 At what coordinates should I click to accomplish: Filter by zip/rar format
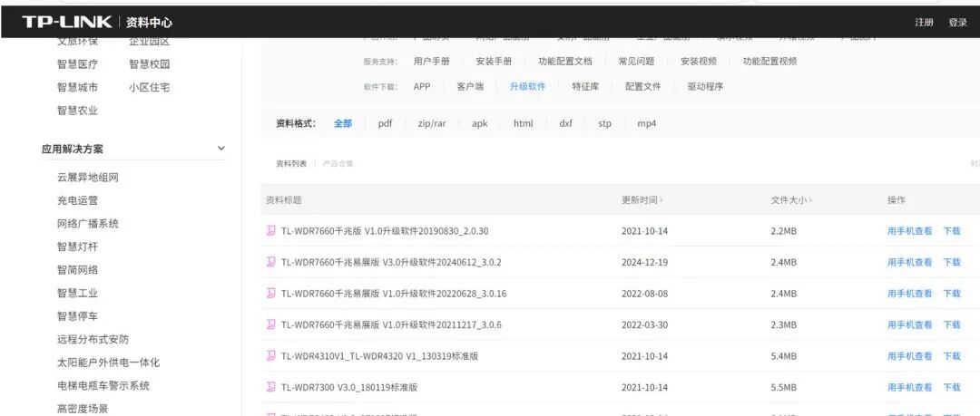pos(432,123)
